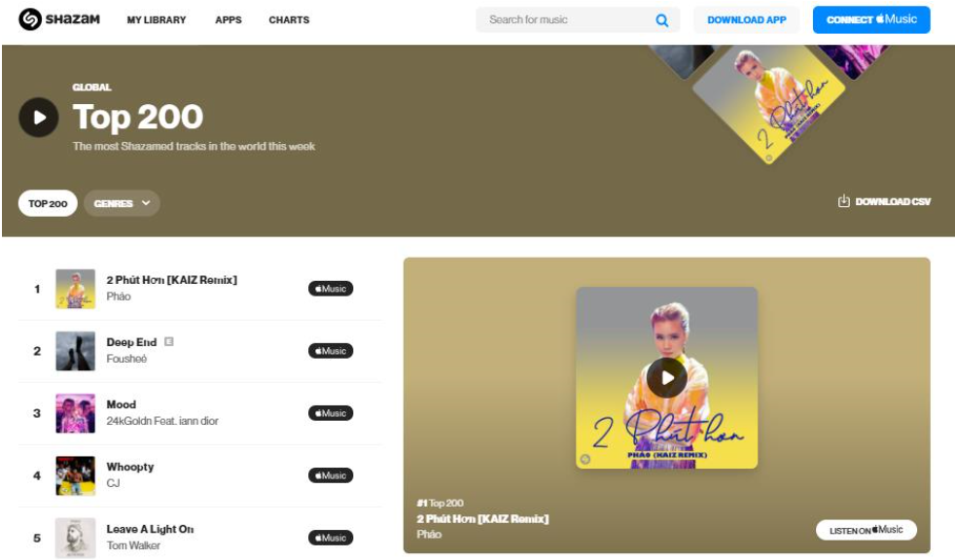Image resolution: width=955 pixels, height=560 pixels.
Task: Open Apple Music badge for Whoopty
Action: tap(331, 475)
